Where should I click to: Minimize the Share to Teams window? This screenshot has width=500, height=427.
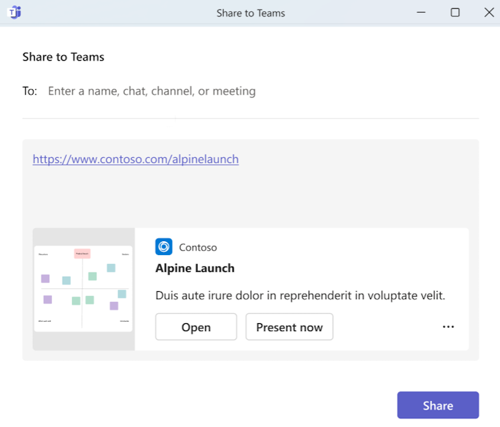[421, 13]
